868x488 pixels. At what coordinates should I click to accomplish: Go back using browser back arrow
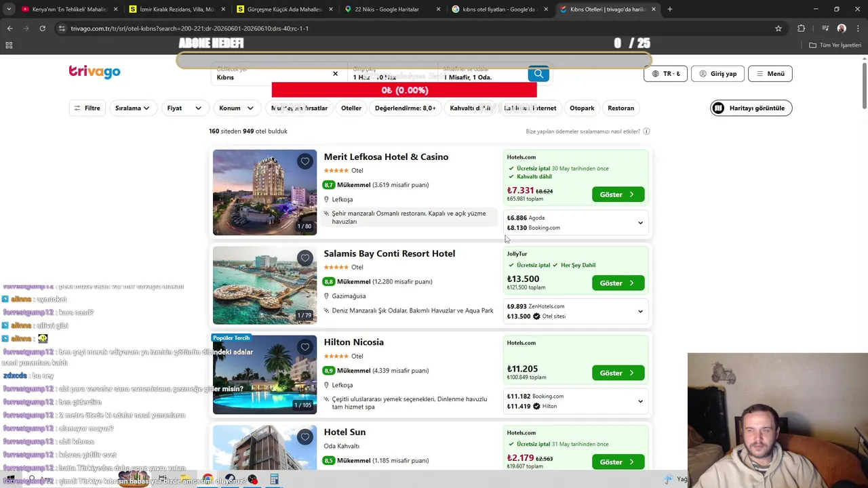pyautogui.click(x=9, y=28)
